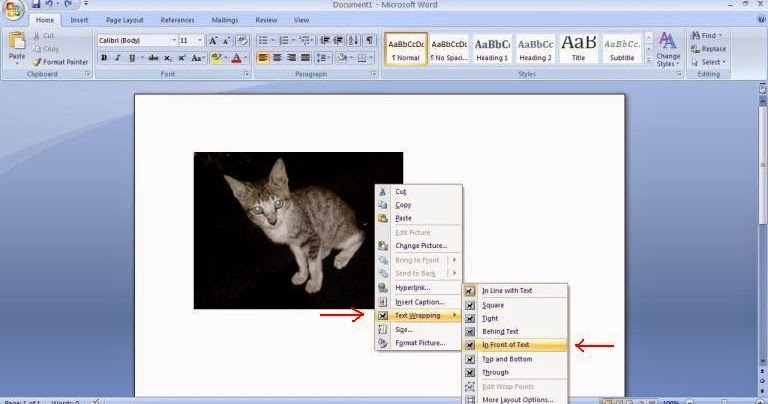Toggle italic formatting
This screenshot has width=768, height=404.
tap(118, 58)
